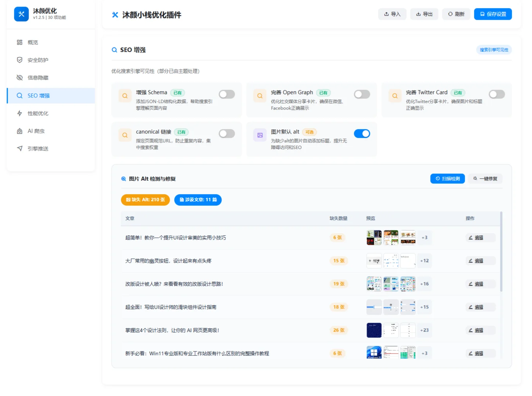Turn on the 完善 Open Graph switch
The width and height of the screenshot is (532, 396).
click(362, 94)
